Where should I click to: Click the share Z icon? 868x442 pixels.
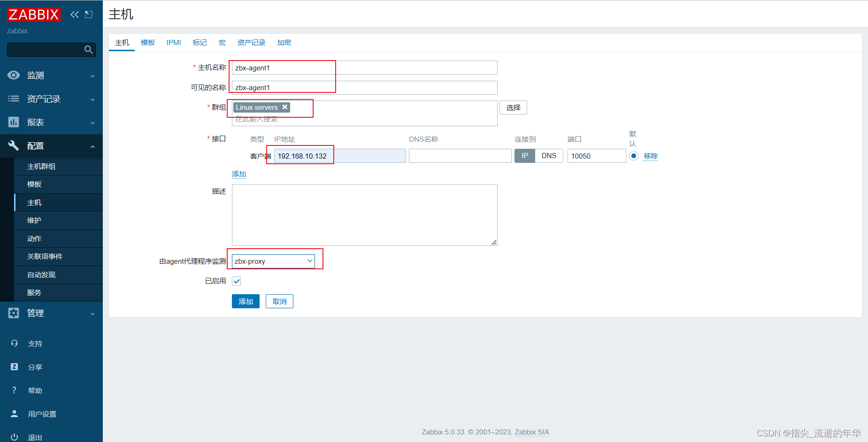click(15, 367)
